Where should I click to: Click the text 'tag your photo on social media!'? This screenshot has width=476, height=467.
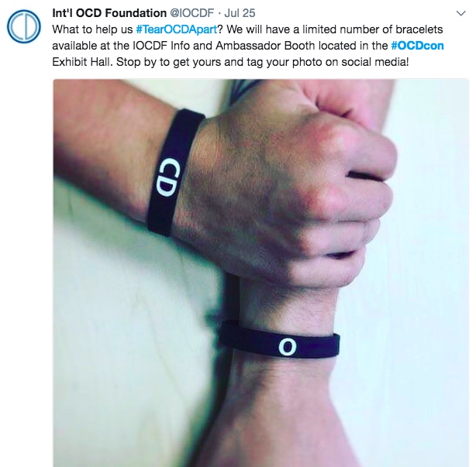(328, 62)
